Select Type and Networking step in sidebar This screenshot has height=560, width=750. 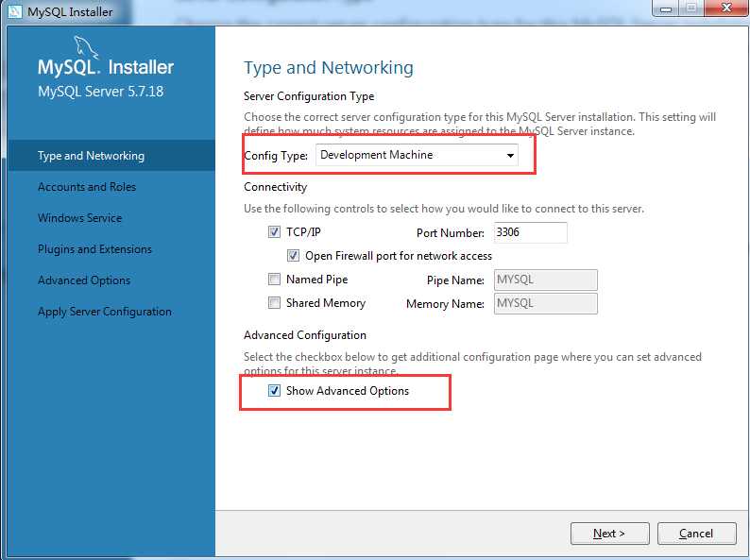point(111,156)
